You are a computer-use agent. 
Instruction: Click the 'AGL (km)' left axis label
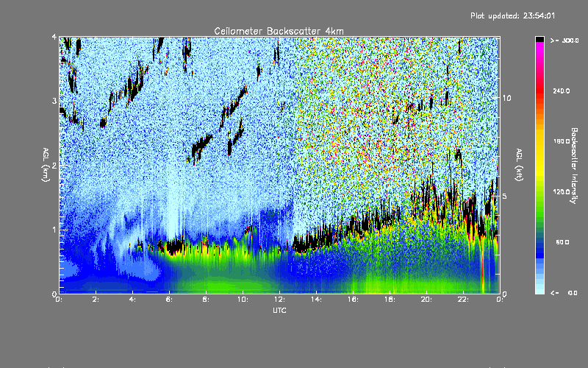click(46, 165)
